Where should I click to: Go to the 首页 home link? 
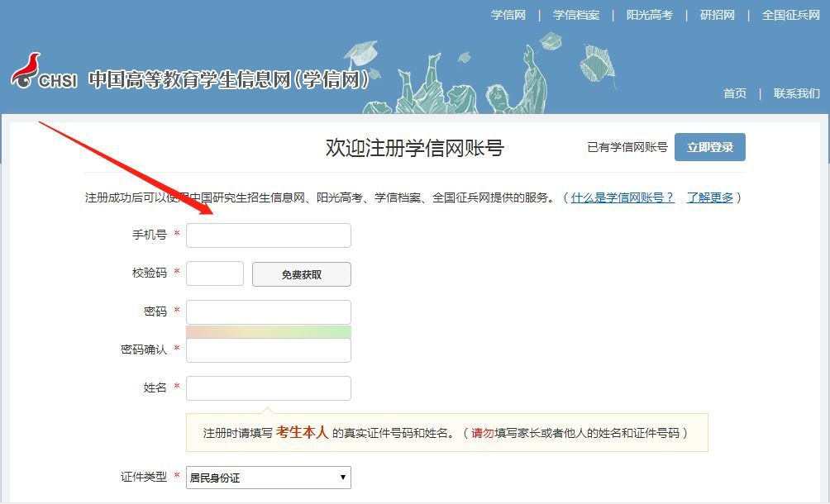point(735,93)
